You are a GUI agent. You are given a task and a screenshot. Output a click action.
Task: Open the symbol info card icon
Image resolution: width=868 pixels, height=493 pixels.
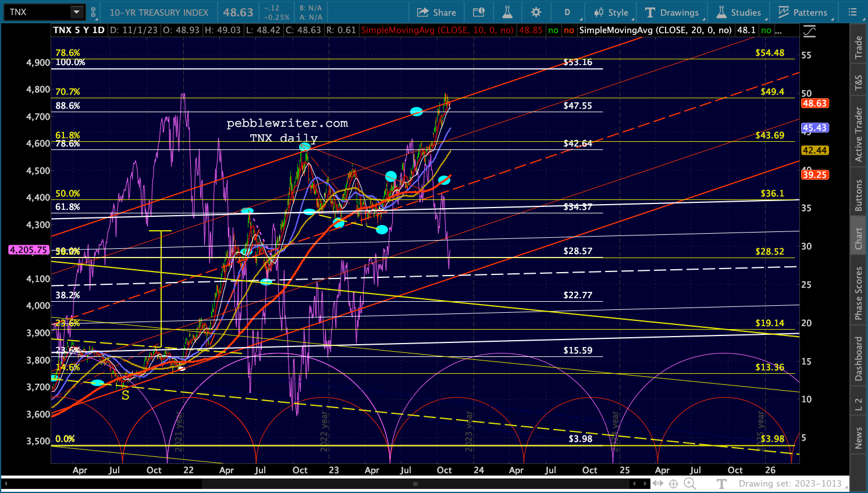(479, 12)
